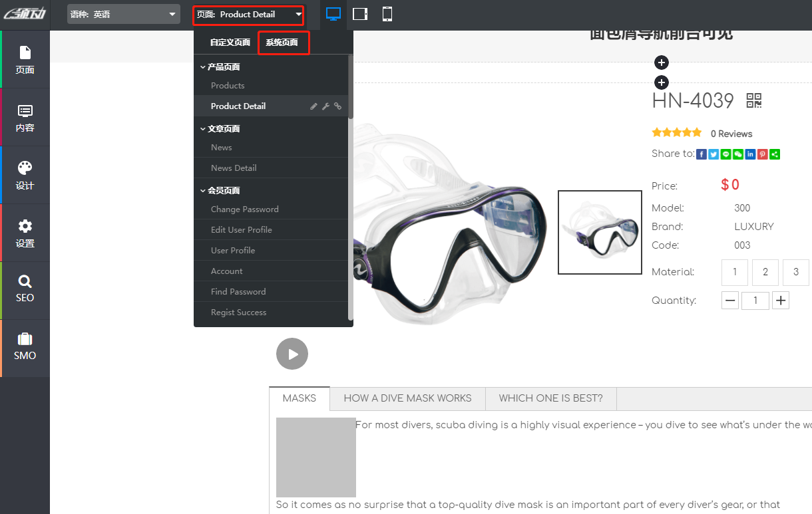The width and height of the screenshot is (812, 514).
Task: Increase quantity with plus button
Action: click(781, 301)
